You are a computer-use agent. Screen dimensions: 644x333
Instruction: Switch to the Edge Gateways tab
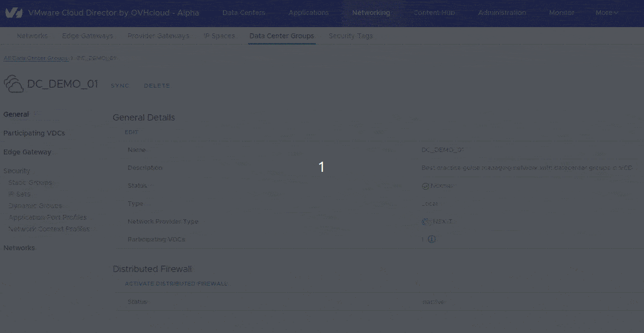[88, 36]
